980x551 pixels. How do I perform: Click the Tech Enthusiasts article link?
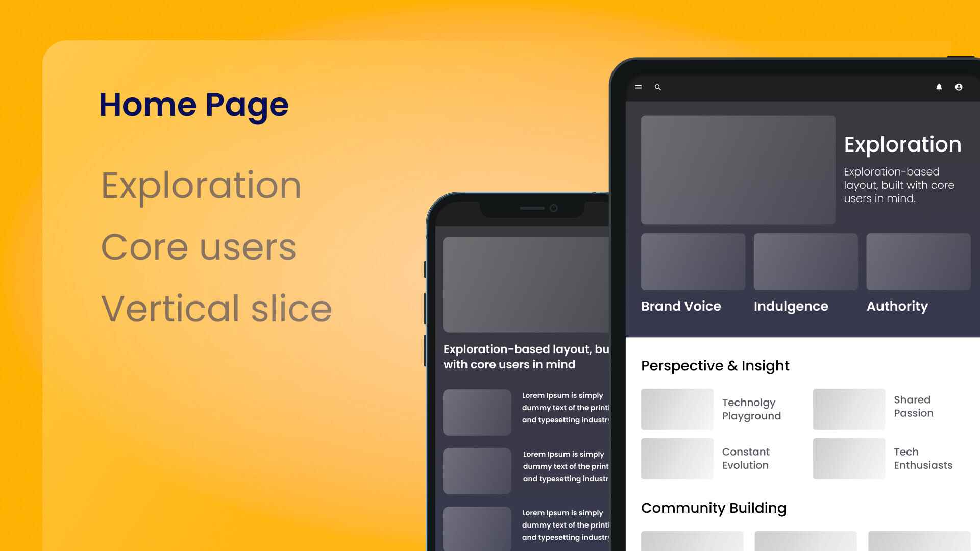tap(923, 459)
